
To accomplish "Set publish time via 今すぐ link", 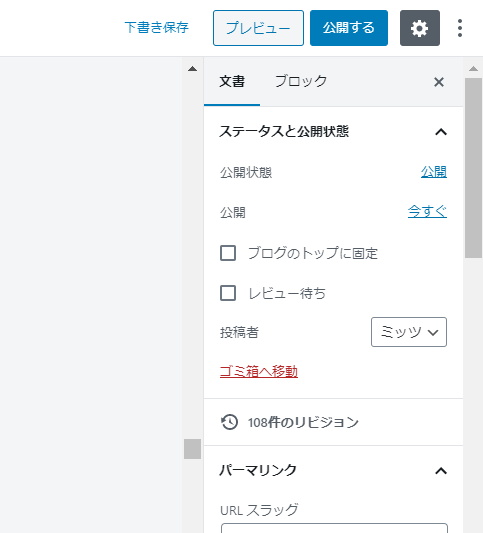I will pos(427,211).
